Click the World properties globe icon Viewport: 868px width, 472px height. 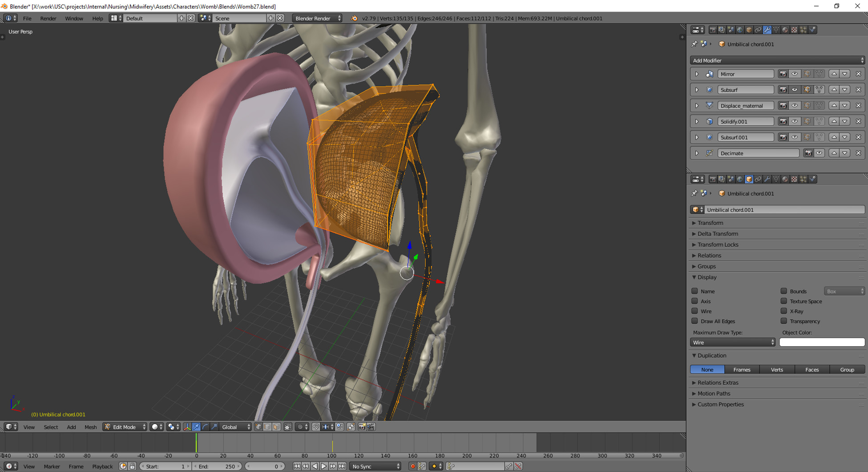tap(740, 30)
